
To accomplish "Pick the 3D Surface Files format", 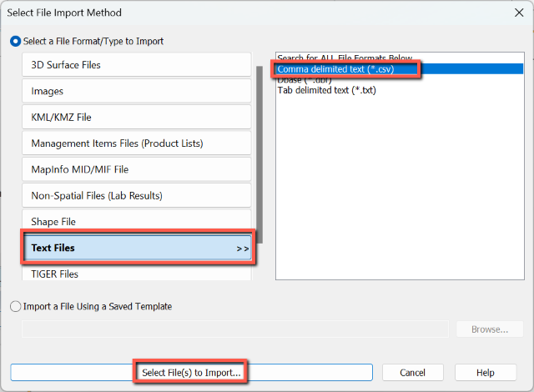I will pos(137,65).
